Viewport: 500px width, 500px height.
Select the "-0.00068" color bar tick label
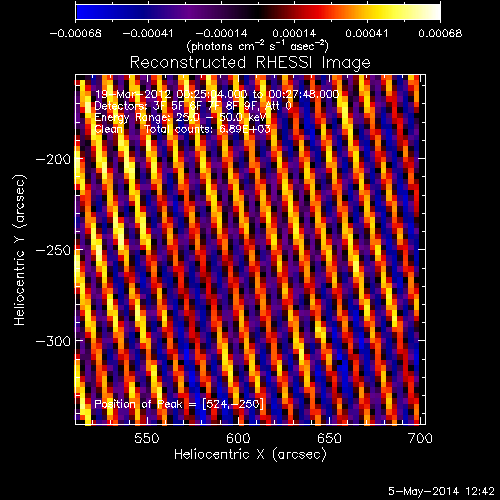76,33
